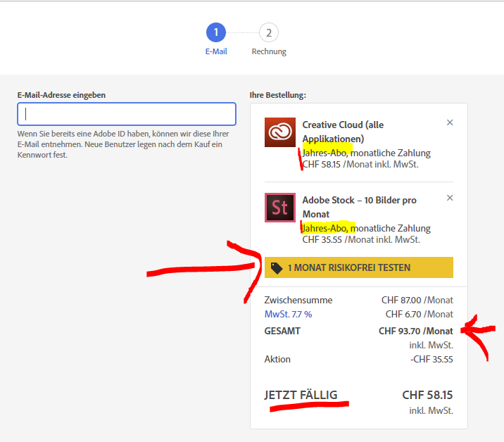Screen dimensions: 504x442
Task: Click the CHF 58.15 /Monat inkl. MwSt. line
Action: coord(360,164)
